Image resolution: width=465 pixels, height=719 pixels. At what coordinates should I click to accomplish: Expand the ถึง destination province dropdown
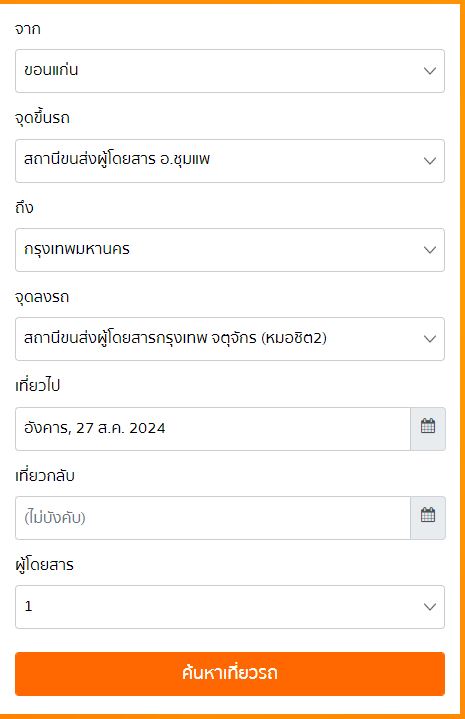(x=230, y=250)
